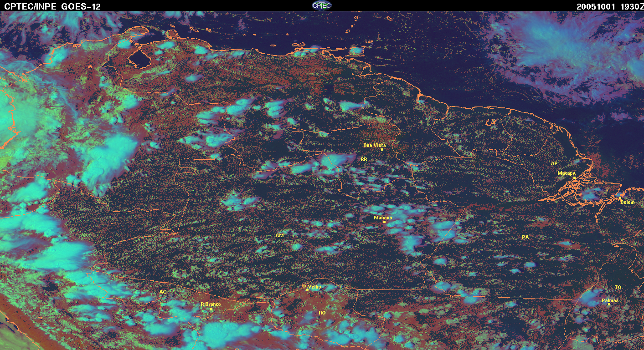The height and width of the screenshot is (350, 644).
Task: Click the Boa Vista yellow city marker
Action: [382, 149]
